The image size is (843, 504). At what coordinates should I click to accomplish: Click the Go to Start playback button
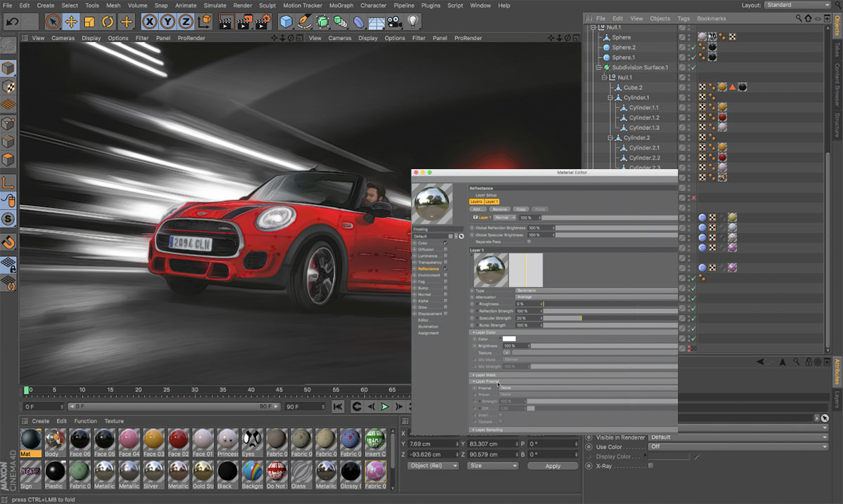click(x=339, y=406)
